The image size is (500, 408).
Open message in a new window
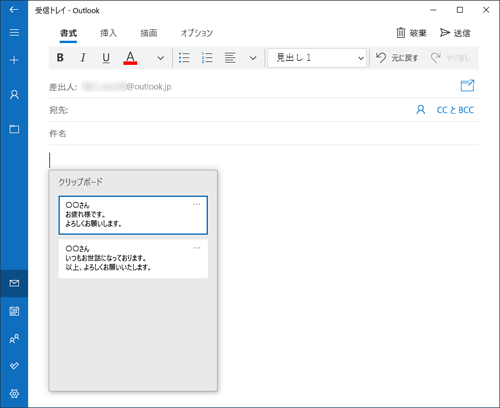click(467, 86)
